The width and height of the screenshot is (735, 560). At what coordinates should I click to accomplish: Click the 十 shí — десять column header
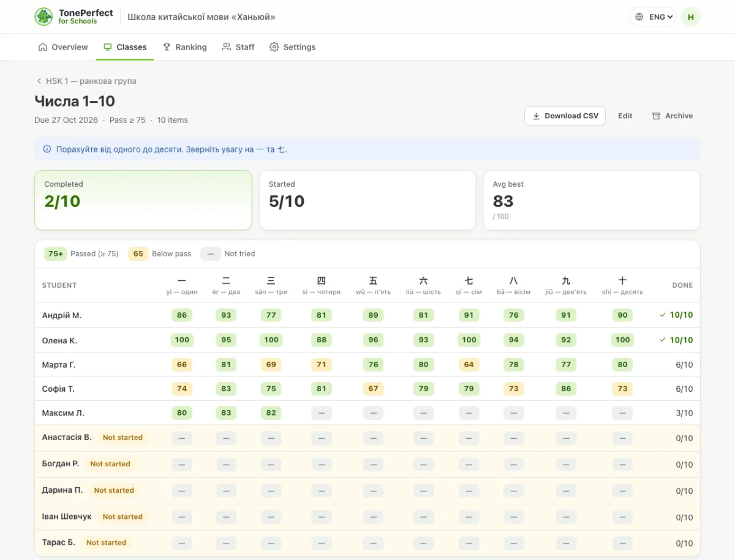coord(622,285)
